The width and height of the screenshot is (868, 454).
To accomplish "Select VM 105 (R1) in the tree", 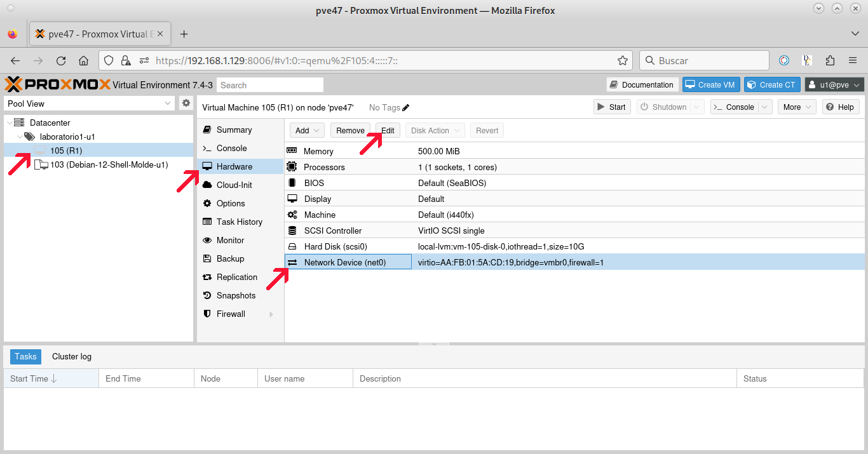I will click(x=98, y=150).
